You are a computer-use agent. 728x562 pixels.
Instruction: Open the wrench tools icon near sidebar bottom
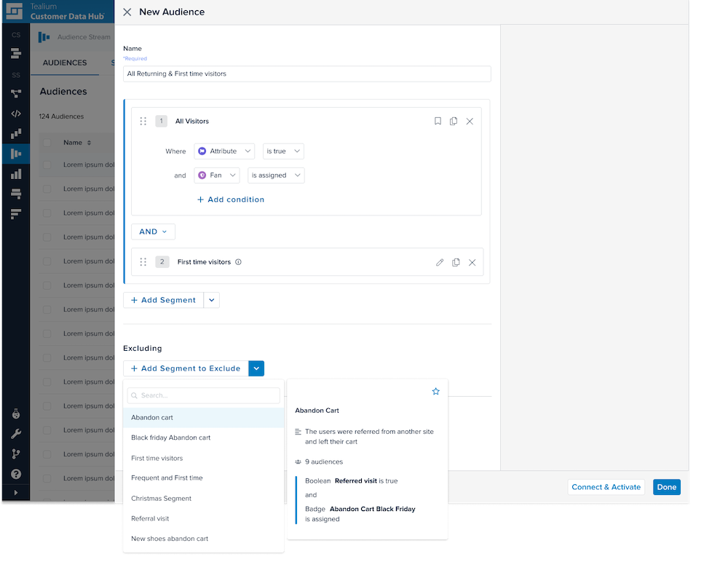15,434
